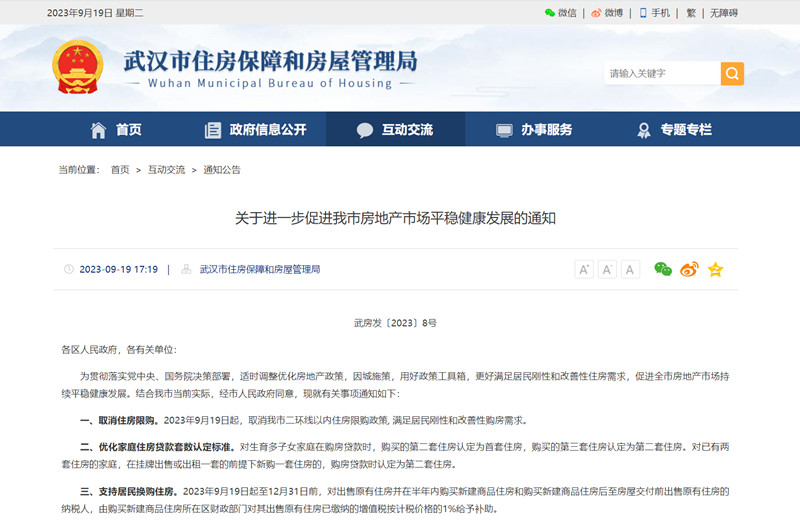This screenshot has width=800, height=521.
Task: Open the WeChat icon in top bar
Action: click(549, 13)
